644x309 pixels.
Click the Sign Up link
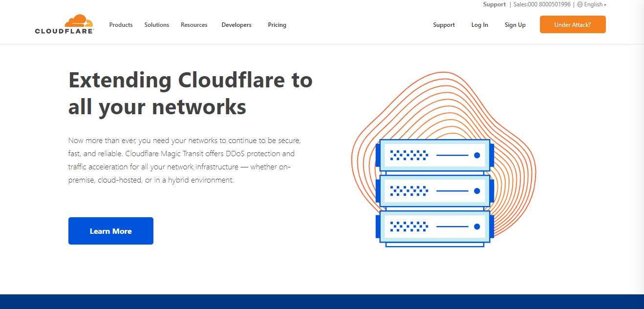pyautogui.click(x=515, y=25)
